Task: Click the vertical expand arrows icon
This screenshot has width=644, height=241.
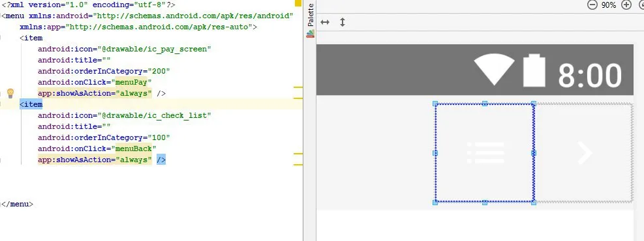Action: pyautogui.click(x=343, y=22)
